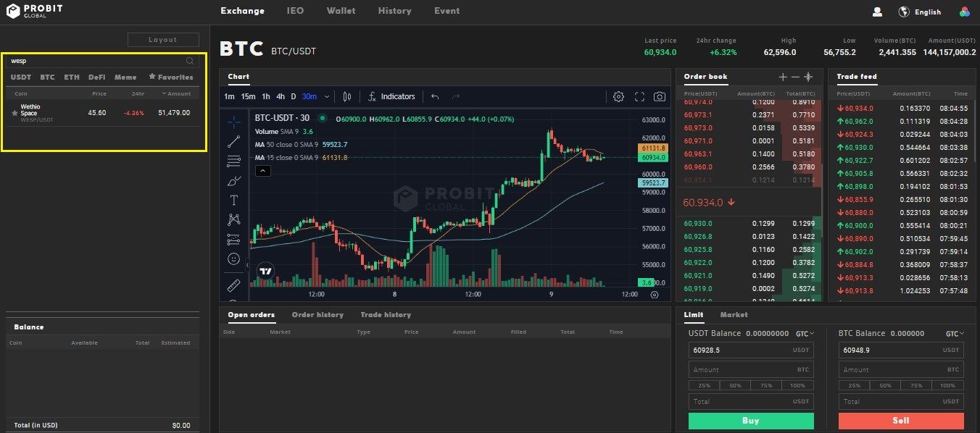Click the ProBit Global logo

tap(35, 12)
